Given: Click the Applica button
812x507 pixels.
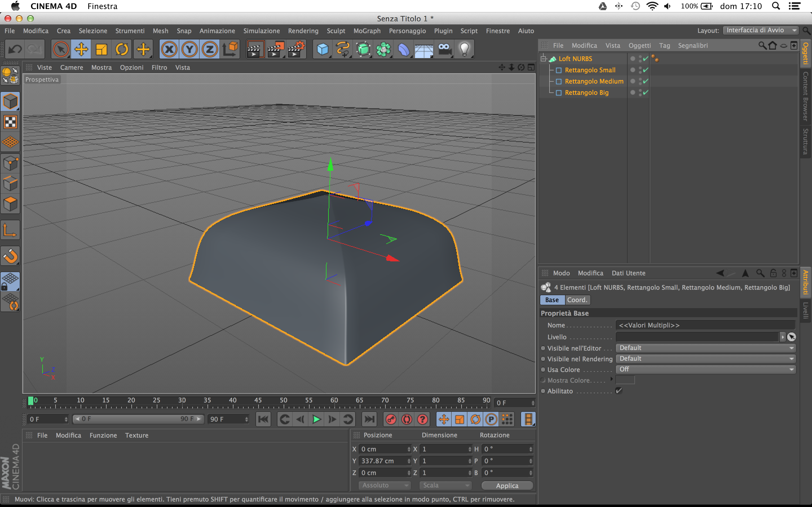Looking at the screenshot, I should (507, 485).
